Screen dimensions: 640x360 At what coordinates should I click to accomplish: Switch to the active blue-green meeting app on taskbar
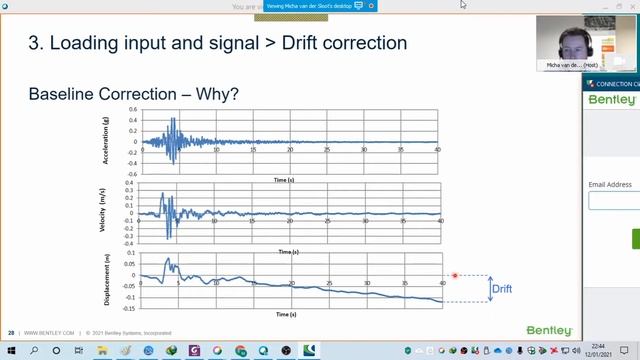coord(309,351)
